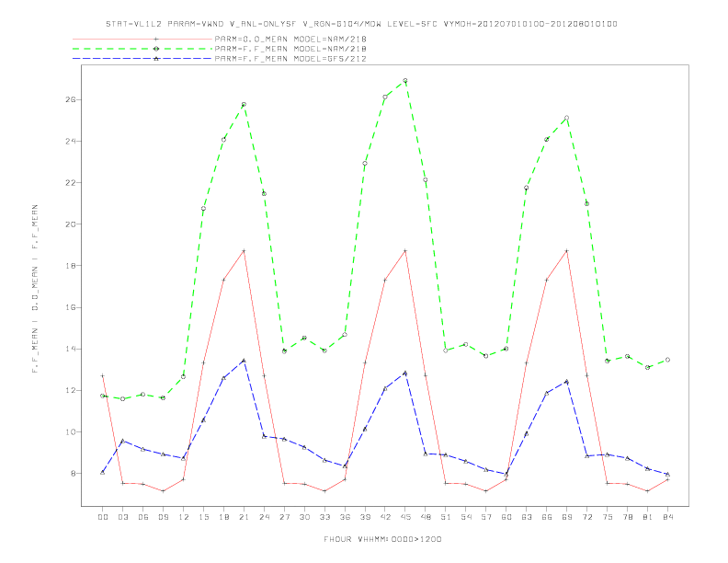Click the green circle data point at hour 48
Screen dimensions: 728x563
[426, 180]
